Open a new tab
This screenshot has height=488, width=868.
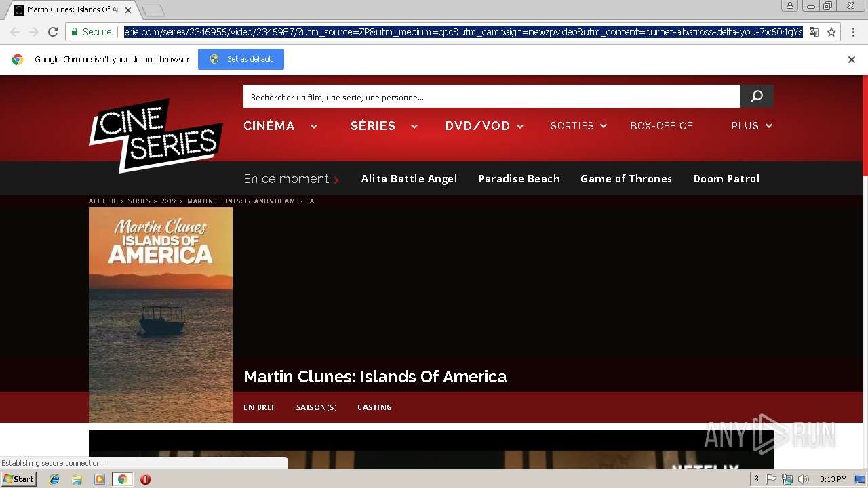[153, 10]
